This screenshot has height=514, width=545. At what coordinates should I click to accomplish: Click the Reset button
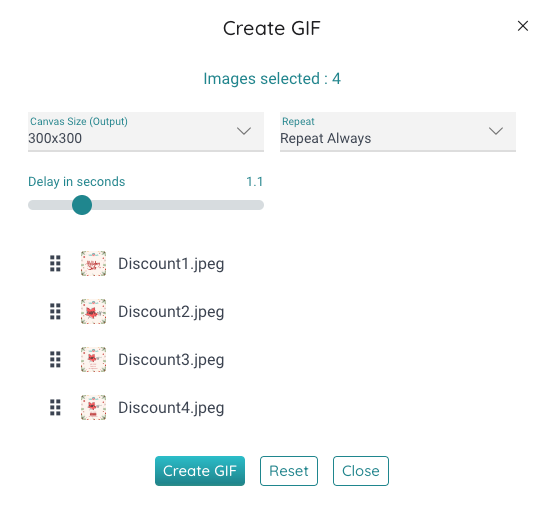[289, 471]
